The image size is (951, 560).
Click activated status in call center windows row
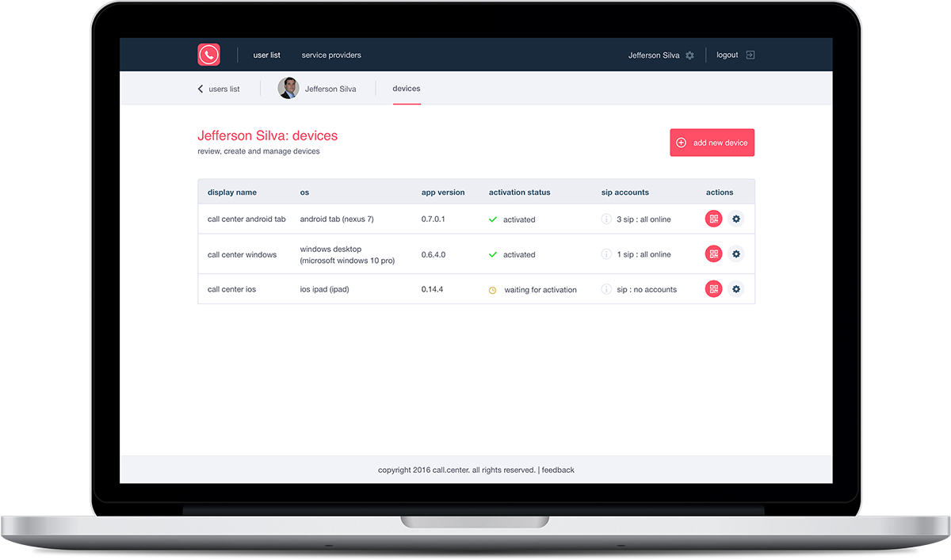click(519, 255)
